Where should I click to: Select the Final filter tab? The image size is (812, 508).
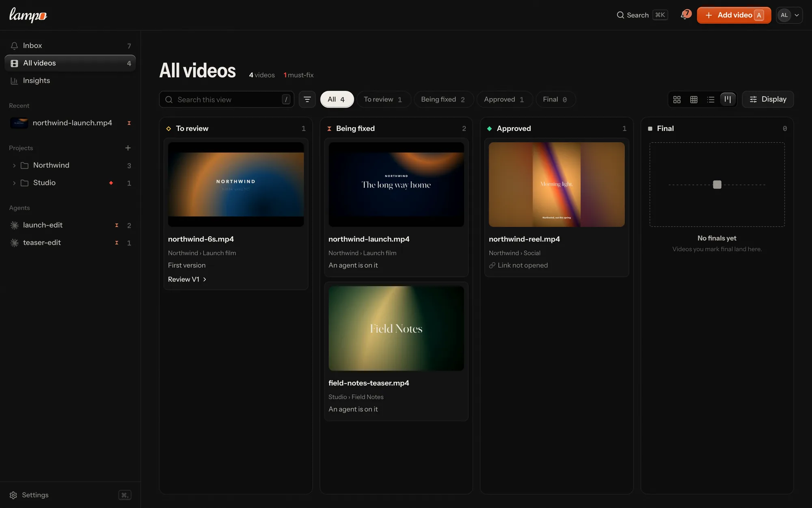pyautogui.click(x=555, y=99)
